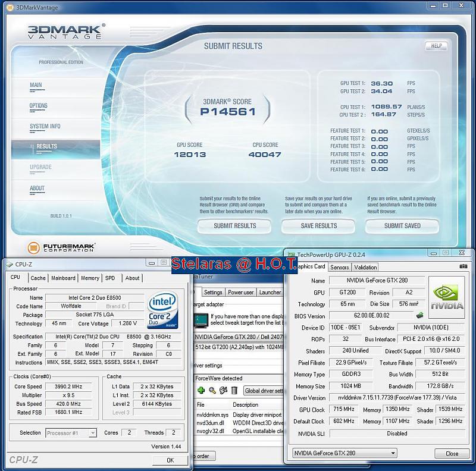Click the wrench edit icon in RivaTuner

click(x=224, y=390)
